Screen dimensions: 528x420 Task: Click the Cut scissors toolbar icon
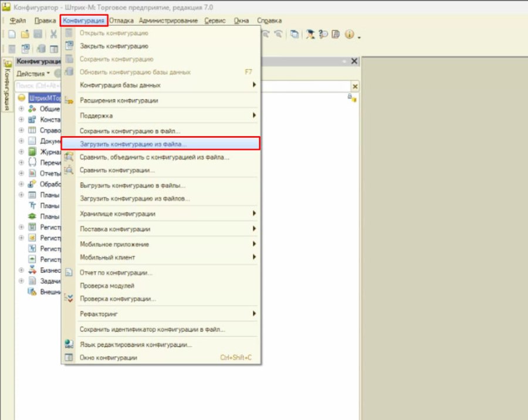53,34
